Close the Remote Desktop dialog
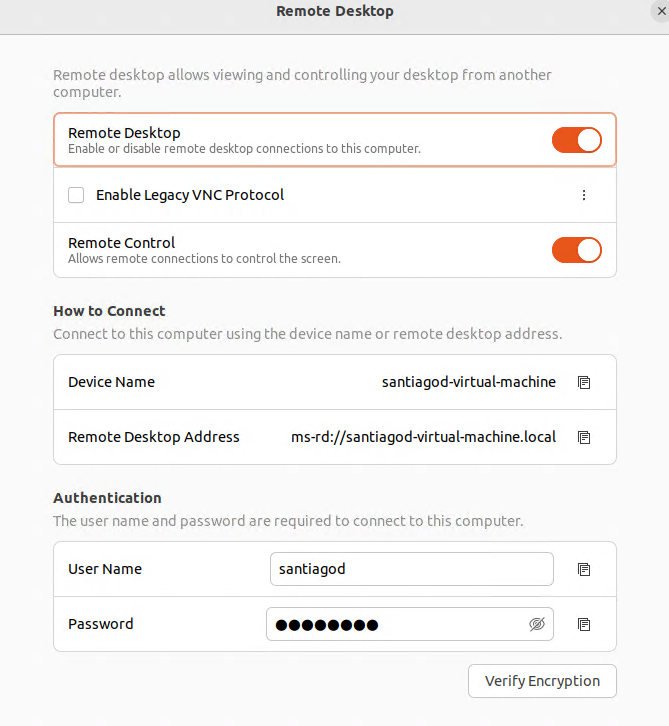 pyautogui.click(x=661, y=11)
